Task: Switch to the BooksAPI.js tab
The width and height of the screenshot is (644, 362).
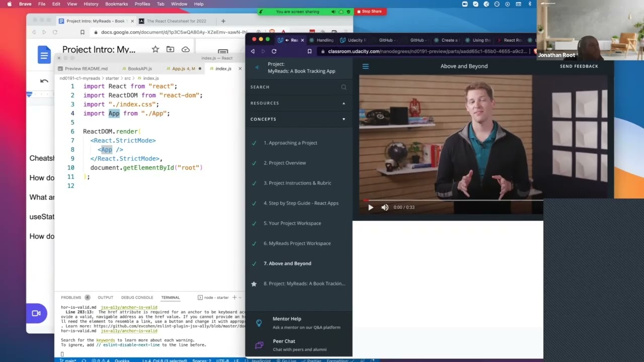Action: pos(136,68)
